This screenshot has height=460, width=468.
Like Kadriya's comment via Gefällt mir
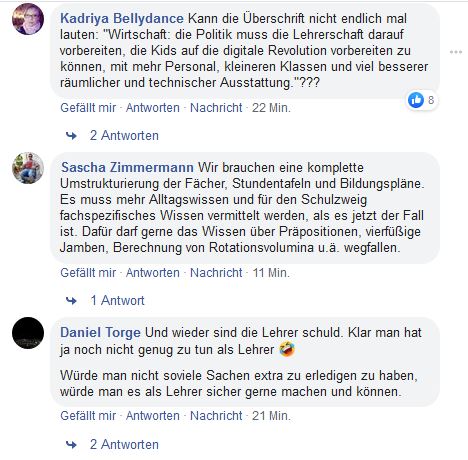[x=88, y=108]
